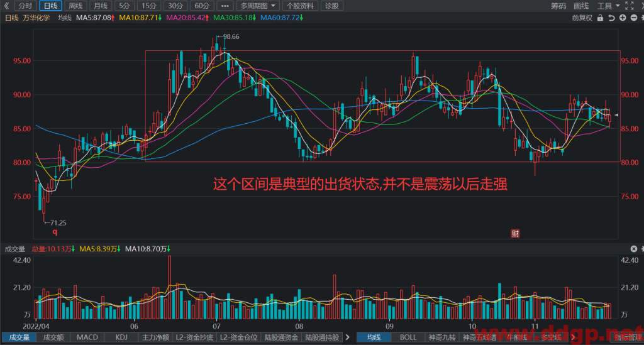Select the 成交额 indicator tab
Viewport: 644px width, 345px height.
tap(53, 337)
